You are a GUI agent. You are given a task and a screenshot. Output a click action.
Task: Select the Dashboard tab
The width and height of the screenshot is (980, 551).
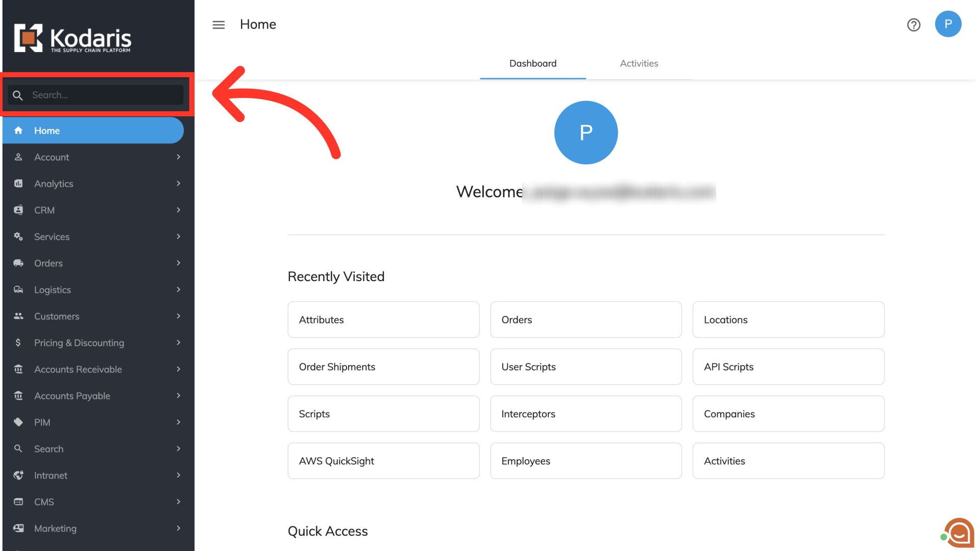coord(532,64)
